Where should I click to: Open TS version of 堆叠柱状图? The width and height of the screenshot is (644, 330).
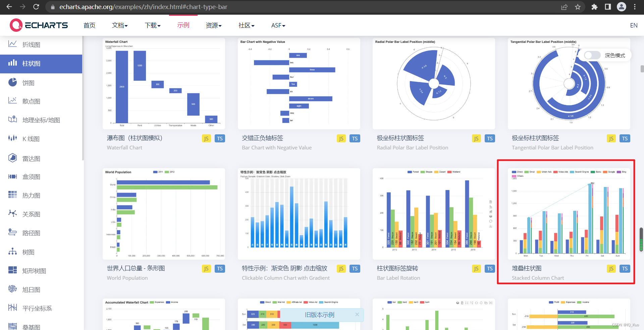[625, 269]
